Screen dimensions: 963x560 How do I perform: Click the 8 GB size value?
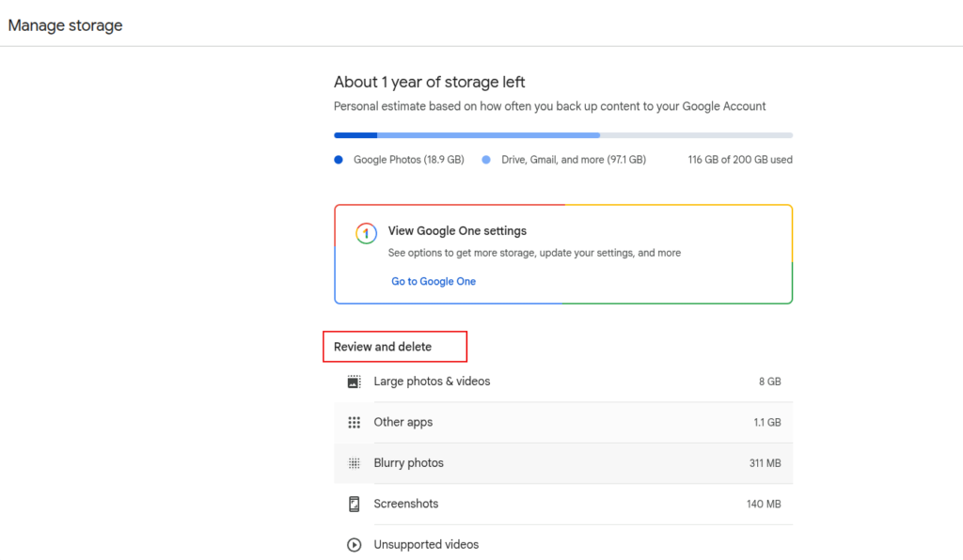point(769,381)
